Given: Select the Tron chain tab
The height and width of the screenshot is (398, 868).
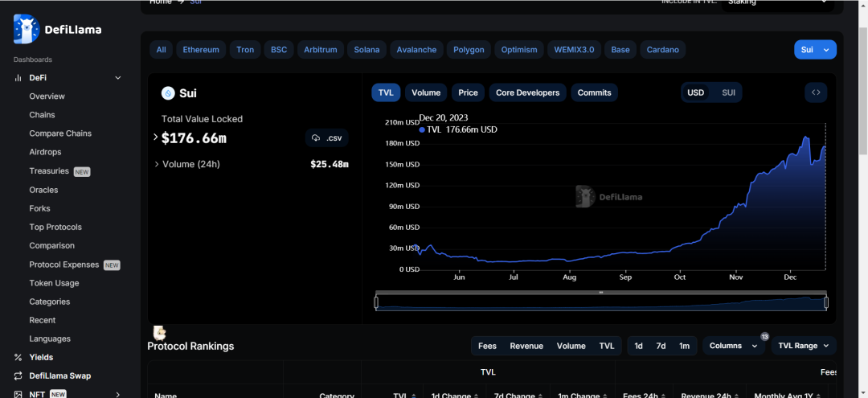Looking at the screenshot, I should 245,49.
